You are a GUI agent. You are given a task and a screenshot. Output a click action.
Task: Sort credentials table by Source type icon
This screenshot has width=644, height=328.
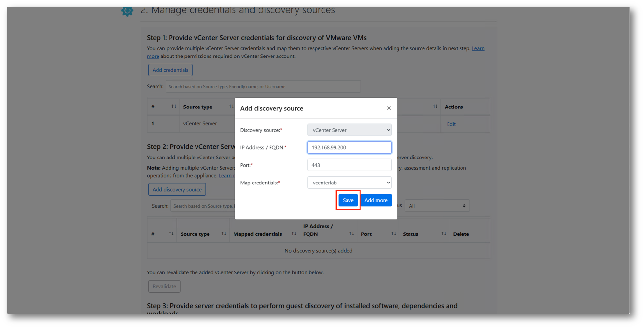point(231,107)
